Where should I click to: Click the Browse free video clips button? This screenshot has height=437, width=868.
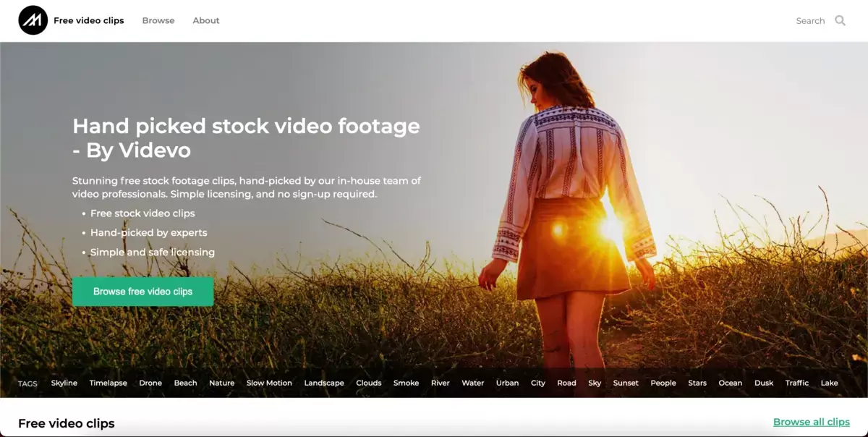[143, 292]
